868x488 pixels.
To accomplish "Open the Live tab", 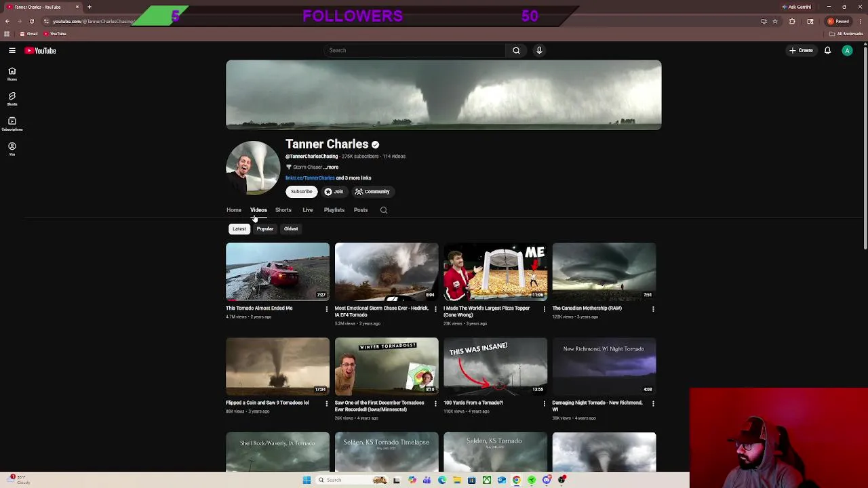I will tap(308, 210).
